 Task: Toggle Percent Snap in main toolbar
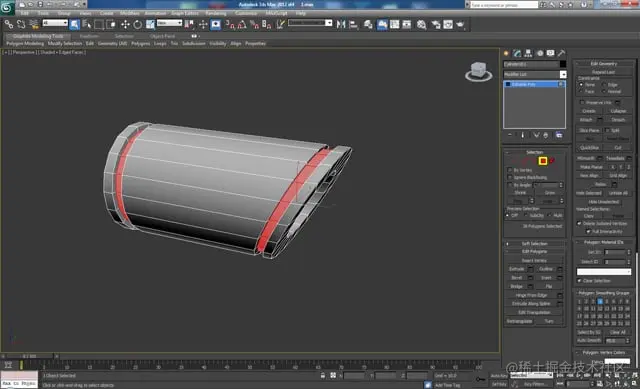pos(254,24)
